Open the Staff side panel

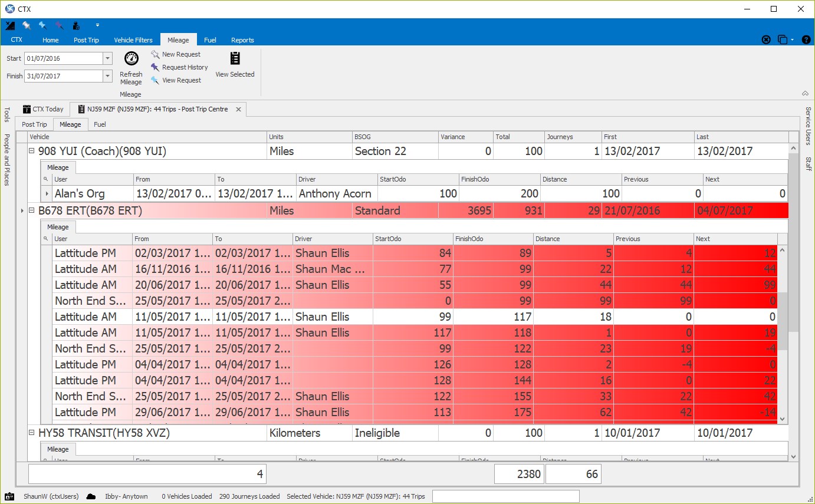click(808, 164)
